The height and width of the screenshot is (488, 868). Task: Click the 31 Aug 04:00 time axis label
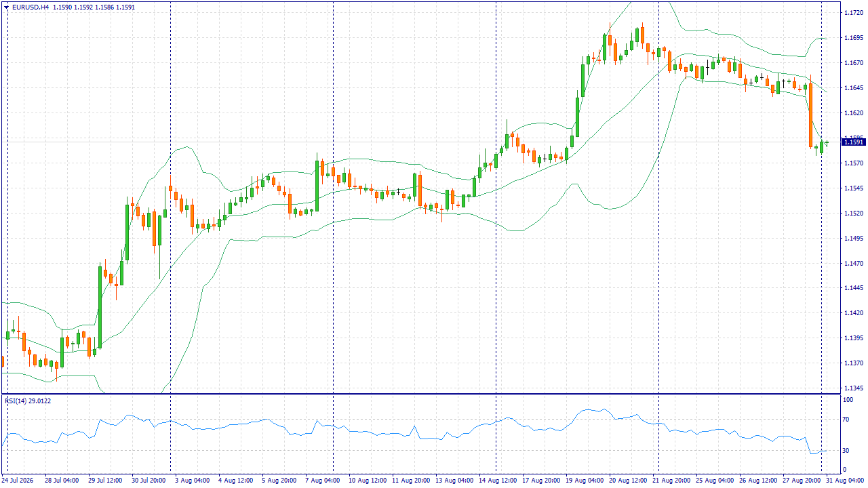(844, 481)
